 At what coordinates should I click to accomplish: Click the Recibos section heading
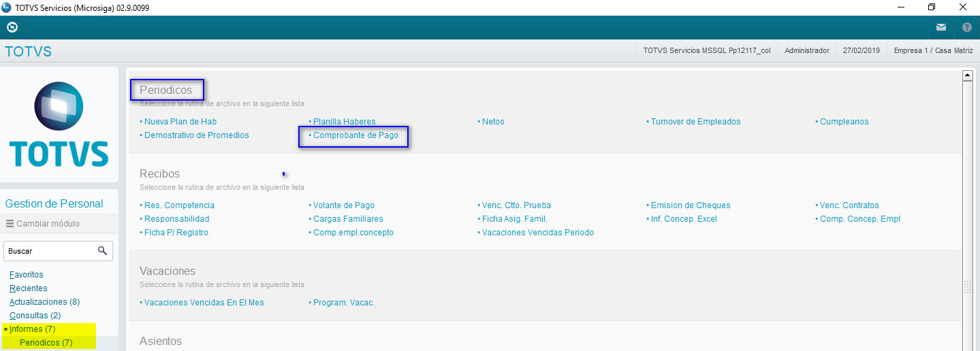[160, 173]
